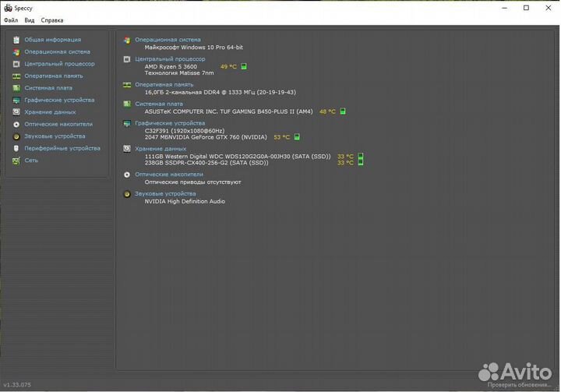Click the Системная плата sidebar icon
561x392 pixels.
tap(16, 88)
